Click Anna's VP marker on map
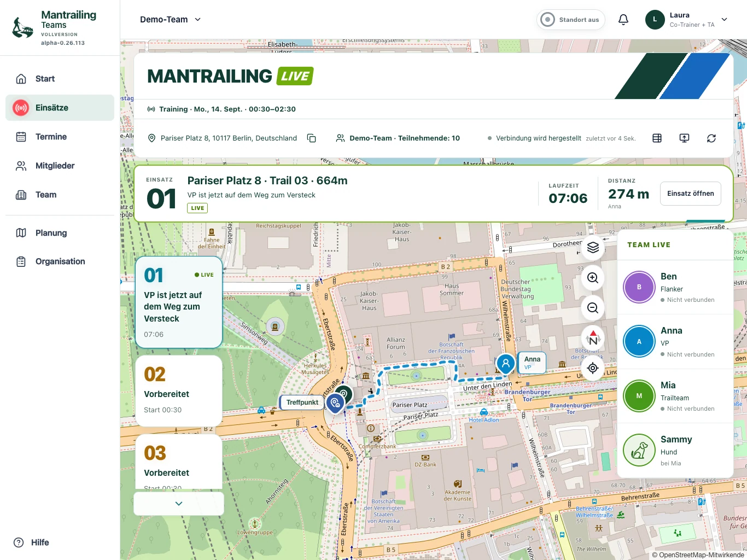This screenshot has height=560, width=747. [x=506, y=363]
